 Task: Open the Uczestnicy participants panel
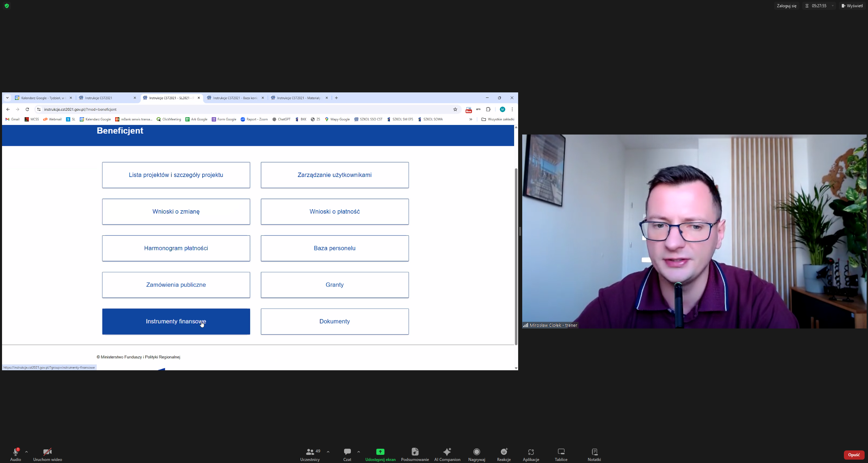click(x=310, y=452)
